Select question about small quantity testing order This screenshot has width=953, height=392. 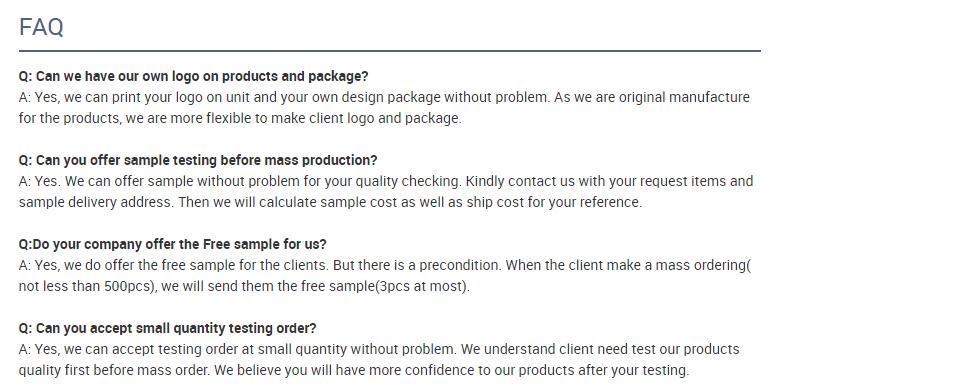click(x=168, y=328)
